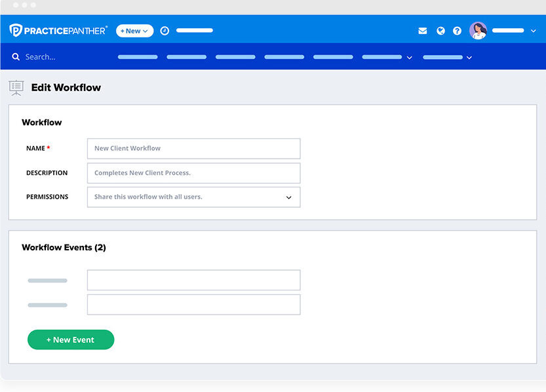546x392 pixels.
Task: Open the help question mark icon
Action: (457, 30)
